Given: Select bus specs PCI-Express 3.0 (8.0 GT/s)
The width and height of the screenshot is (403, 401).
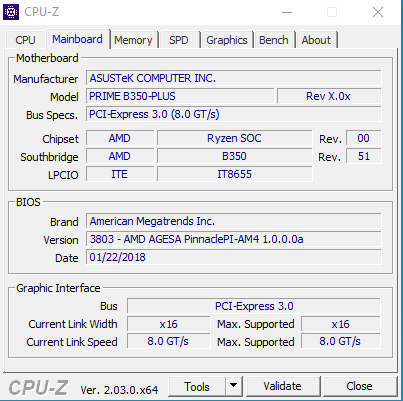Looking at the screenshot, I should 234,114.
